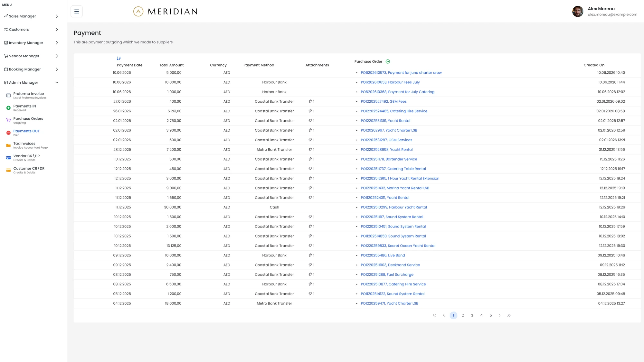Go to the previous page arrow
This screenshot has height=362, width=644.
[444, 315]
